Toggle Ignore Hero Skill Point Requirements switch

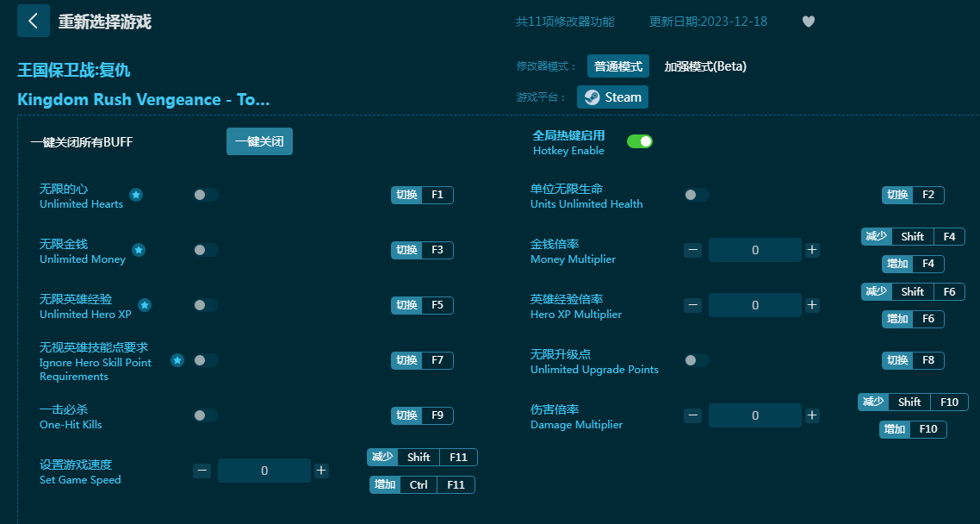tap(205, 360)
